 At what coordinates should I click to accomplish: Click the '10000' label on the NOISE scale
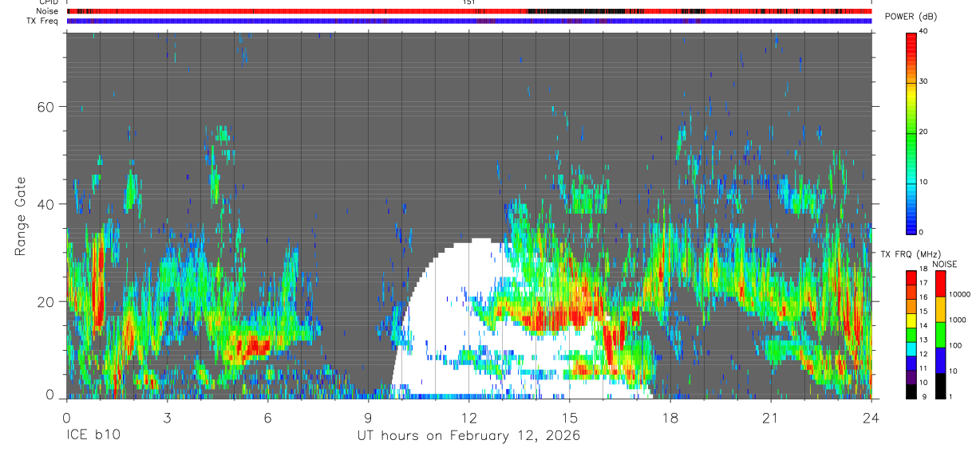click(x=960, y=293)
